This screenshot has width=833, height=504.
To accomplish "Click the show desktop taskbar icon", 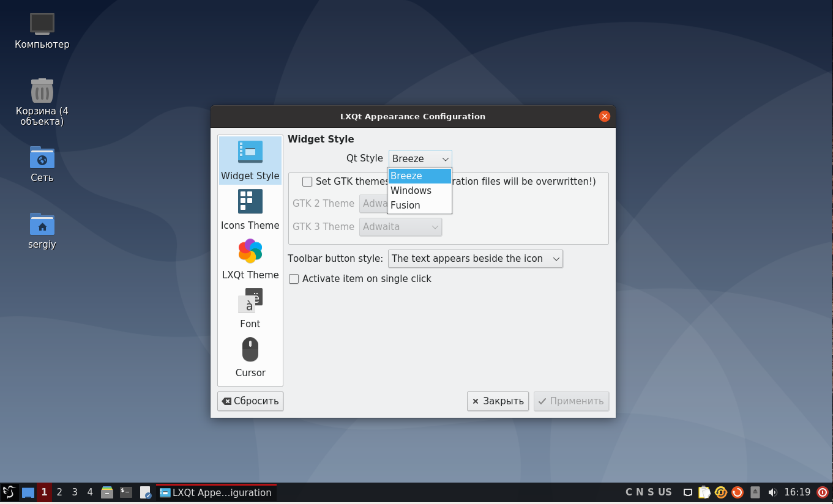I will (28, 492).
